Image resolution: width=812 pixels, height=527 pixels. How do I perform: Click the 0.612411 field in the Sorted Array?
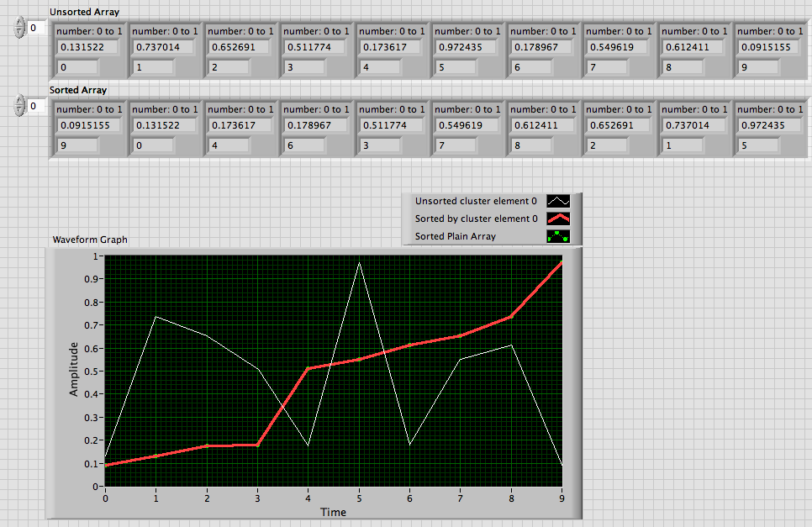coord(541,125)
